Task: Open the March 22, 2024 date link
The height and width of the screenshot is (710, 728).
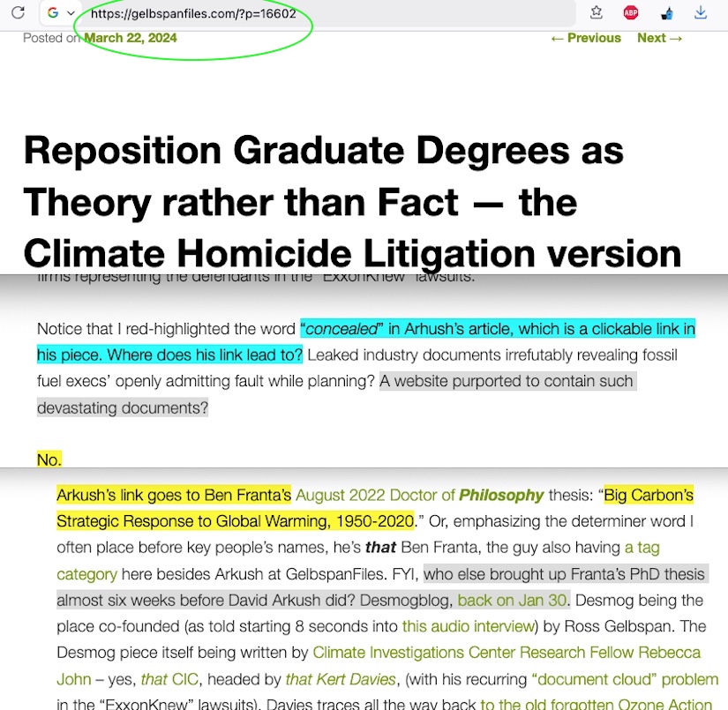Action: click(x=131, y=38)
